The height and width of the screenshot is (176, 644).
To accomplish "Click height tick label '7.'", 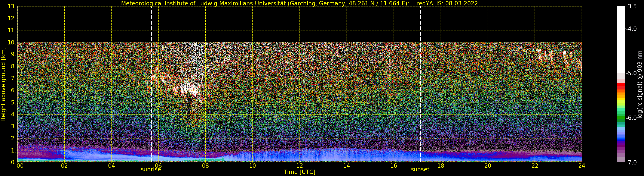I will pos(13,78).
